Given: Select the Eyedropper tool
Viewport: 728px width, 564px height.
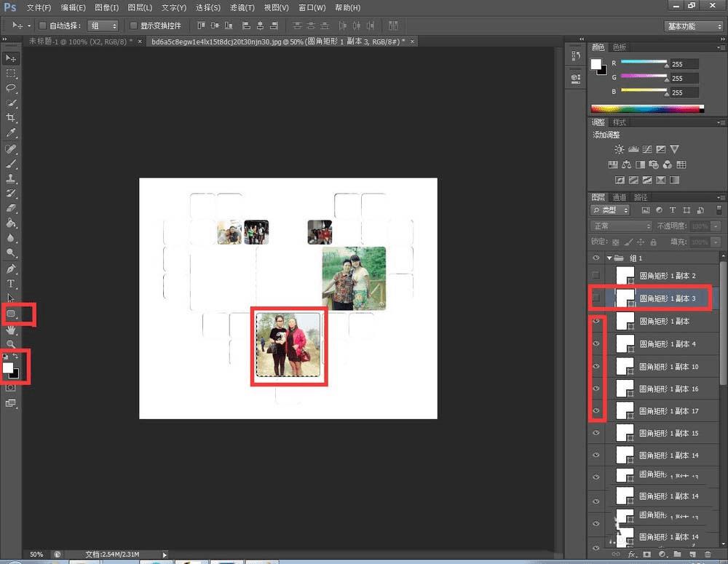Looking at the screenshot, I should [11, 133].
